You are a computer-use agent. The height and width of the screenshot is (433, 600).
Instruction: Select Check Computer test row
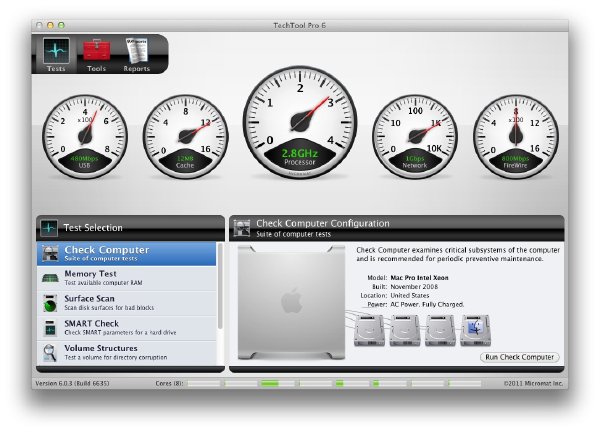point(127,254)
